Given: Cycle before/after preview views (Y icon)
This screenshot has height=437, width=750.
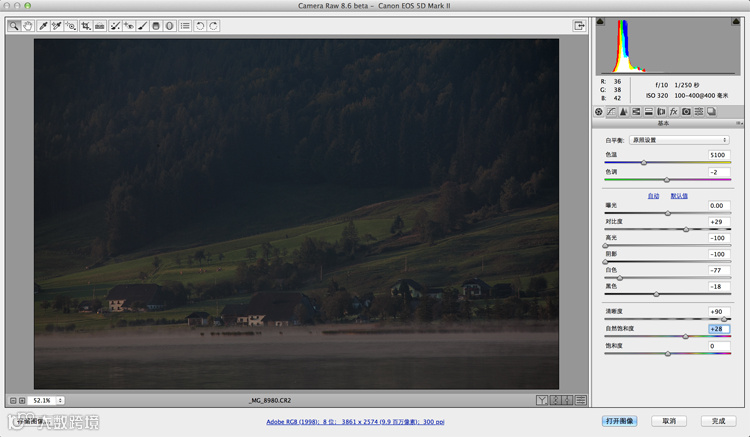Looking at the screenshot, I should tap(542, 400).
